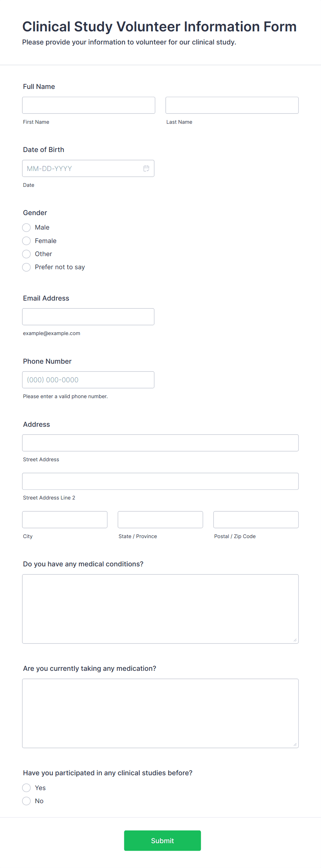
Task: Select the Male gender option
Action: (x=26, y=228)
